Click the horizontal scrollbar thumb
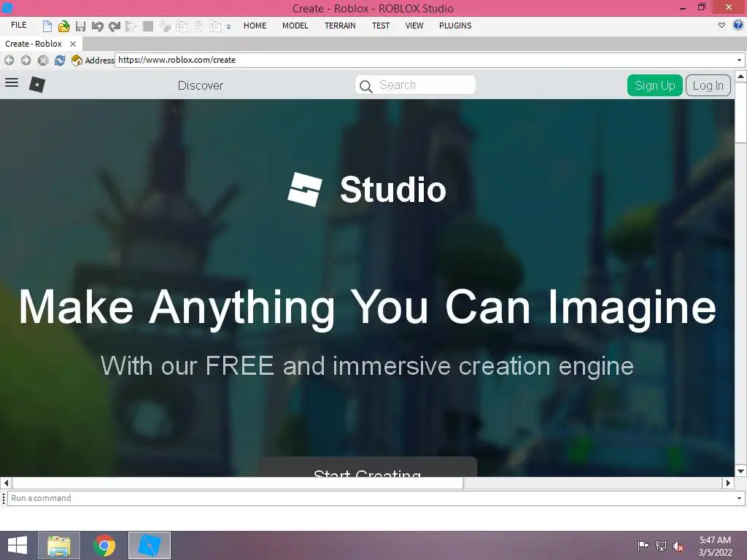 (x=237, y=483)
